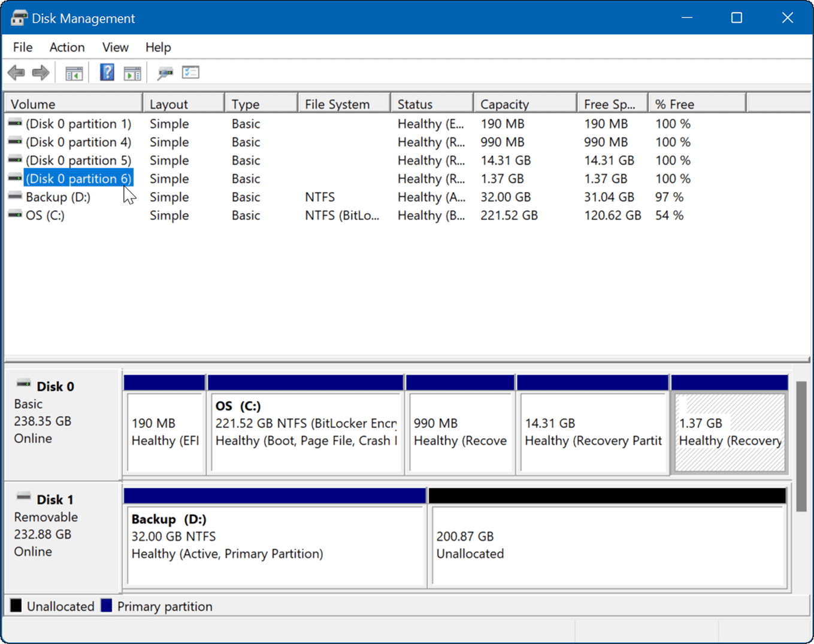The width and height of the screenshot is (814, 644).
Task: Open Help using the help icon
Action: pyautogui.click(x=106, y=72)
